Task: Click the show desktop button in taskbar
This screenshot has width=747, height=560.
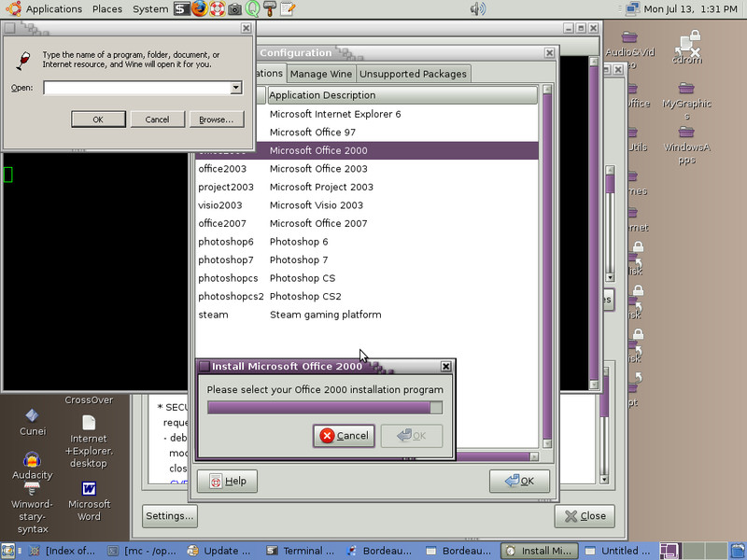Action: click(7, 551)
